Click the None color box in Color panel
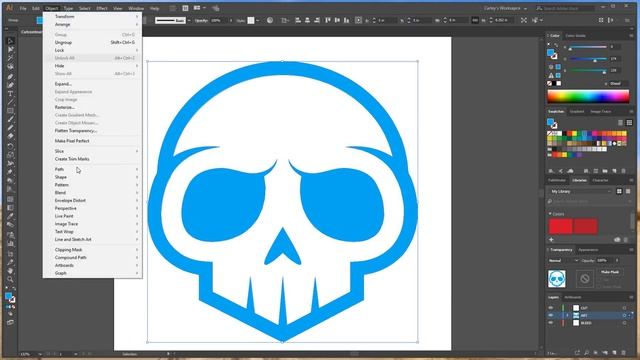 pyautogui.click(x=549, y=83)
